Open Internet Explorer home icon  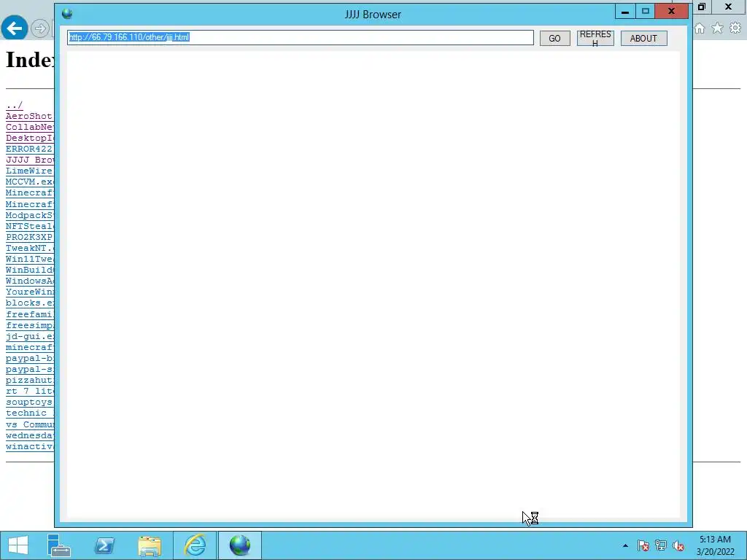[x=700, y=28]
